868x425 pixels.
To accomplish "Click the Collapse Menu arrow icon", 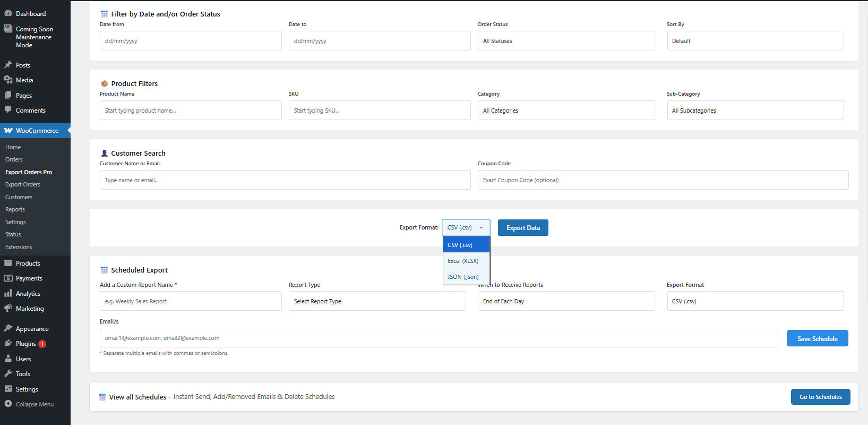I will click(x=8, y=404).
